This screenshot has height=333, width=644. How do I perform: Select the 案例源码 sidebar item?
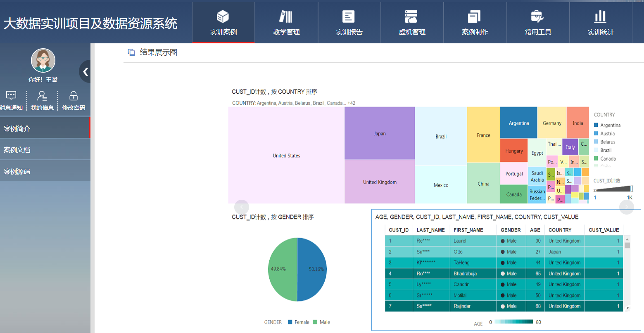click(x=45, y=171)
